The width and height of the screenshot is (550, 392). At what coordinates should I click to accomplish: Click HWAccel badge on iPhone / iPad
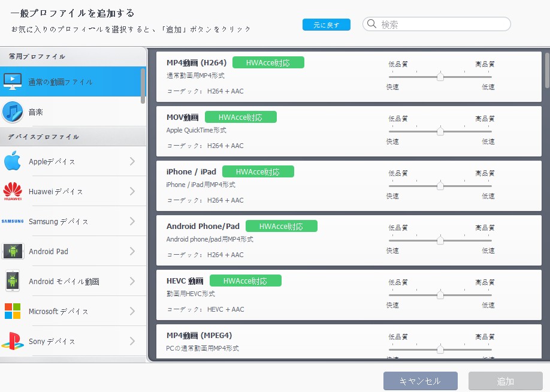coord(258,171)
